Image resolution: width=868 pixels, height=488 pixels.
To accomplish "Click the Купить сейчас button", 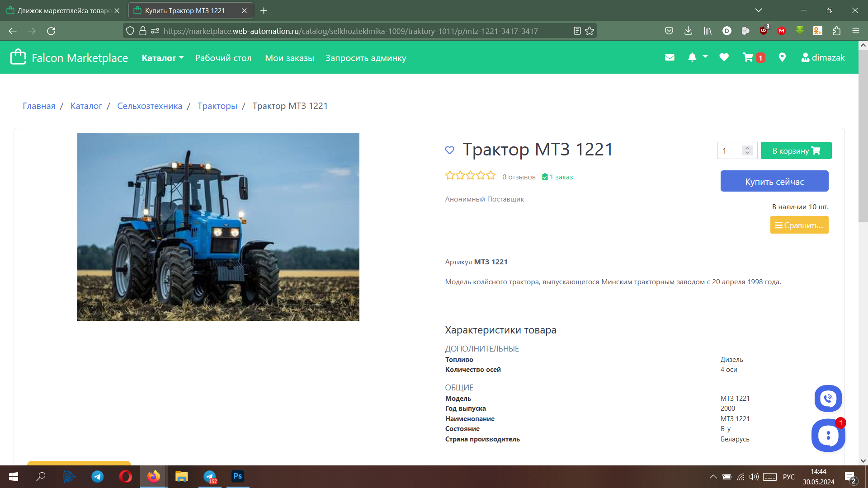I will pos(774,181).
